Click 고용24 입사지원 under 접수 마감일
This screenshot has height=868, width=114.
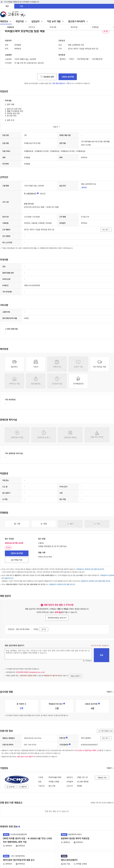tap(17, 553)
